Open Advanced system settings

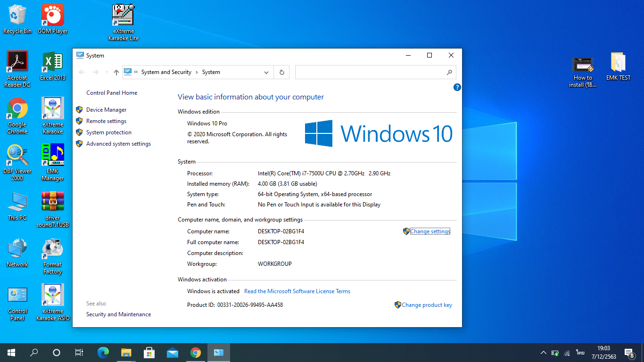pos(118,144)
